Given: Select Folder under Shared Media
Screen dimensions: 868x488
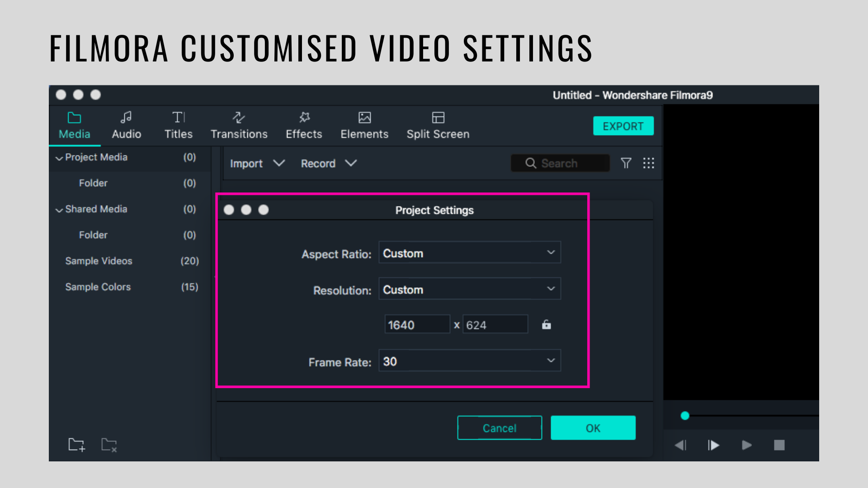Looking at the screenshot, I should 93,235.
